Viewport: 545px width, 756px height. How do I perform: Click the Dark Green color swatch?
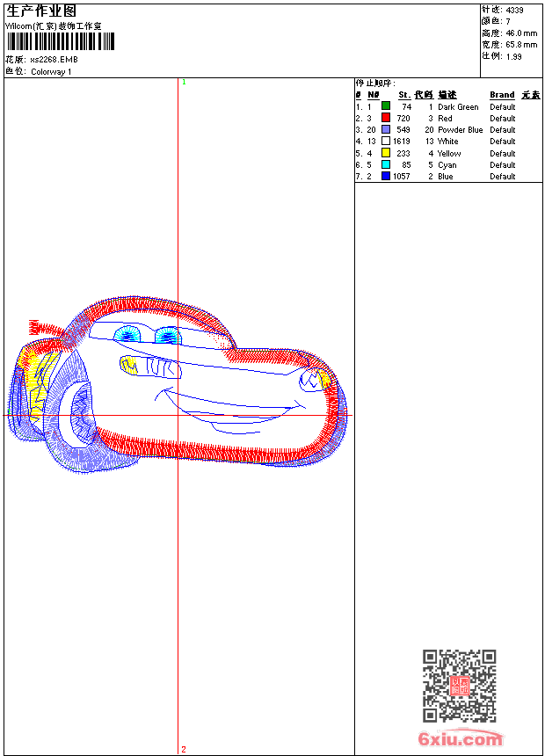tap(386, 106)
